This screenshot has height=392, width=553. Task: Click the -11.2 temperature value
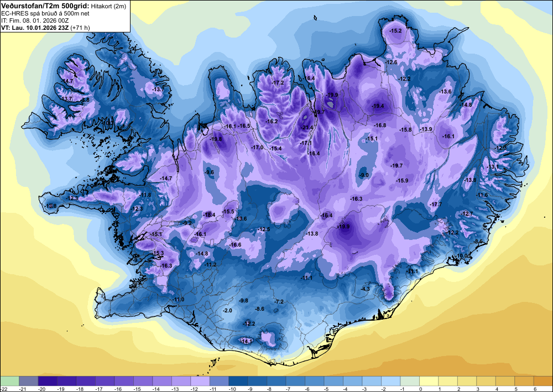pyautogui.click(x=211, y=264)
